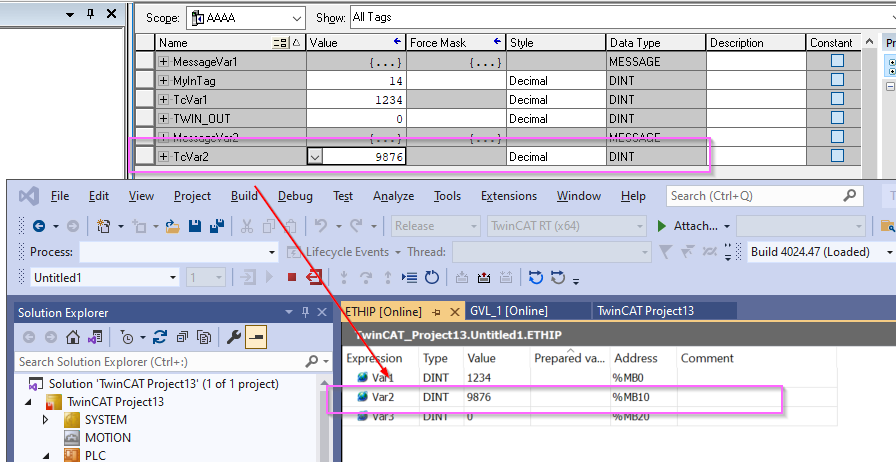Click the red Stop PLC icon
Image resolution: width=896 pixels, height=462 pixels.
[292, 278]
